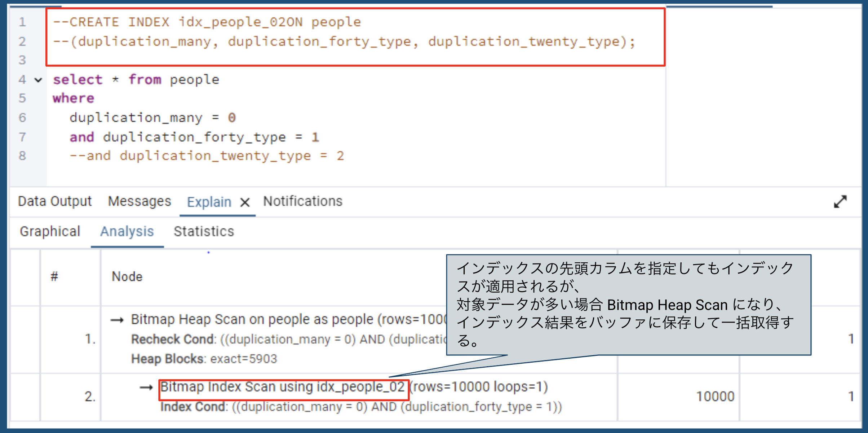Click line number 1 in the editor gutter
The image size is (868, 433).
(22, 22)
